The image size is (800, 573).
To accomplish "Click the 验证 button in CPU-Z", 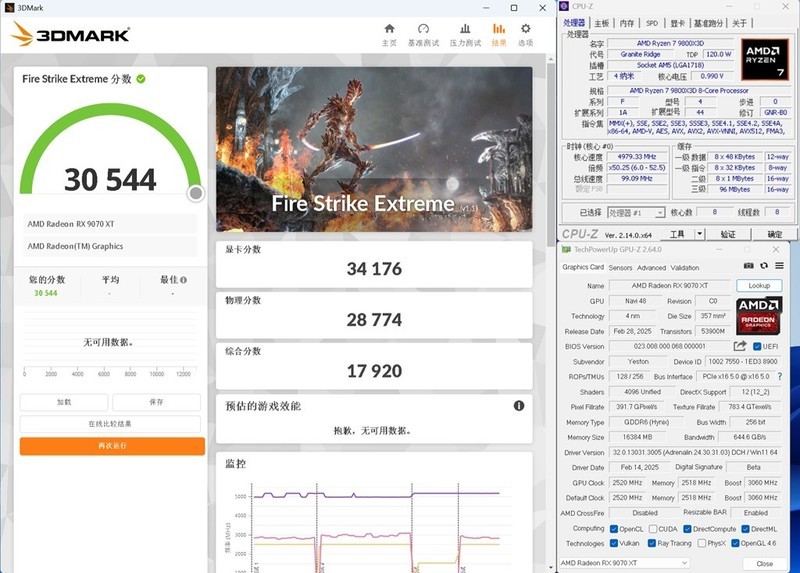I will tap(728, 234).
